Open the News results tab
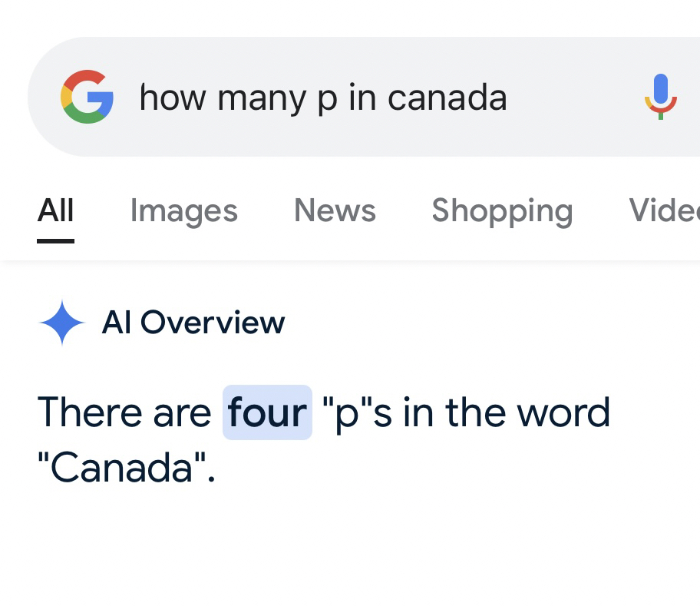 [335, 210]
